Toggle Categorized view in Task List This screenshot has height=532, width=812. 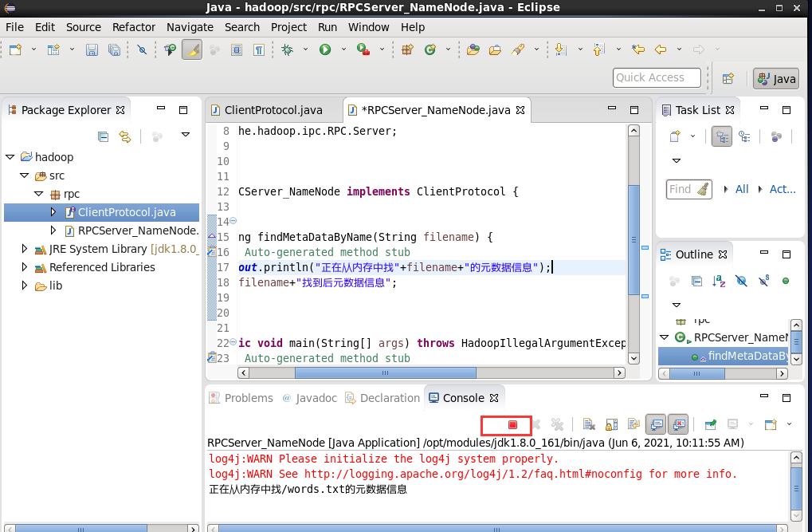click(x=722, y=137)
